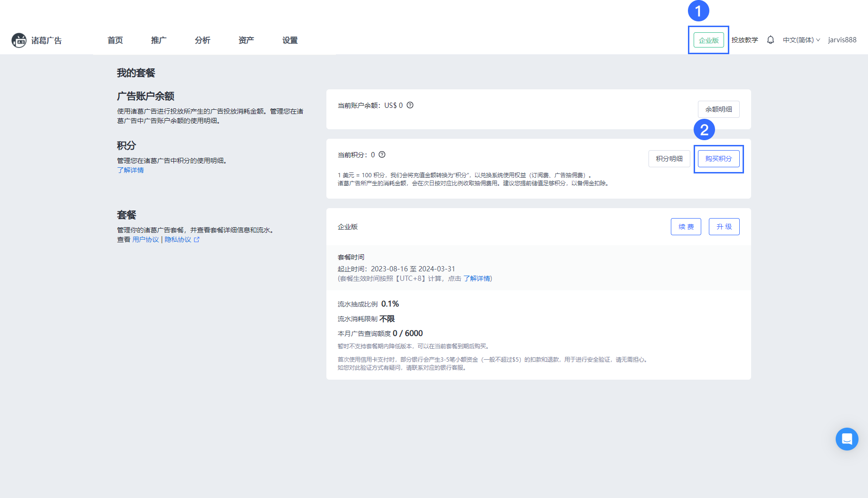
Task: Switch to the 分析 tab
Action: point(202,40)
